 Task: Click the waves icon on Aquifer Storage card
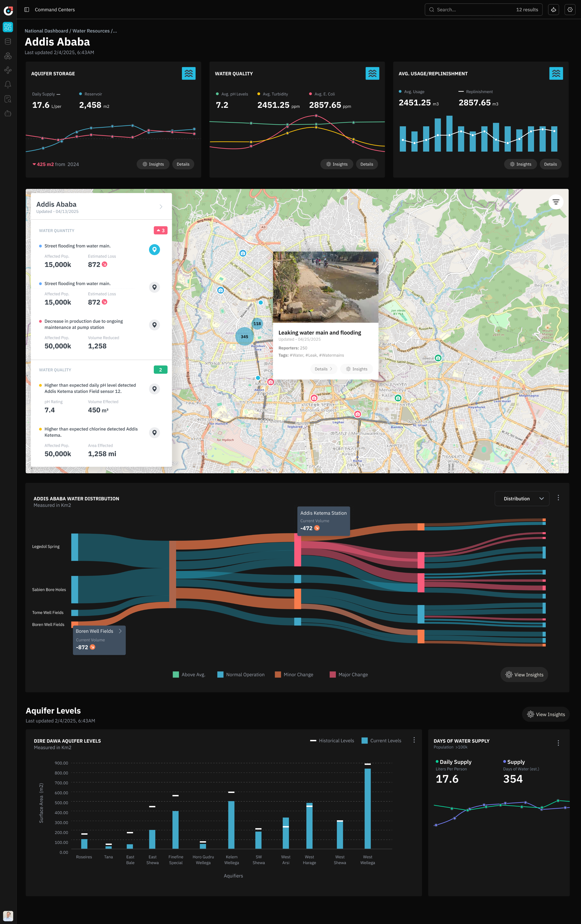pos(189,73)
